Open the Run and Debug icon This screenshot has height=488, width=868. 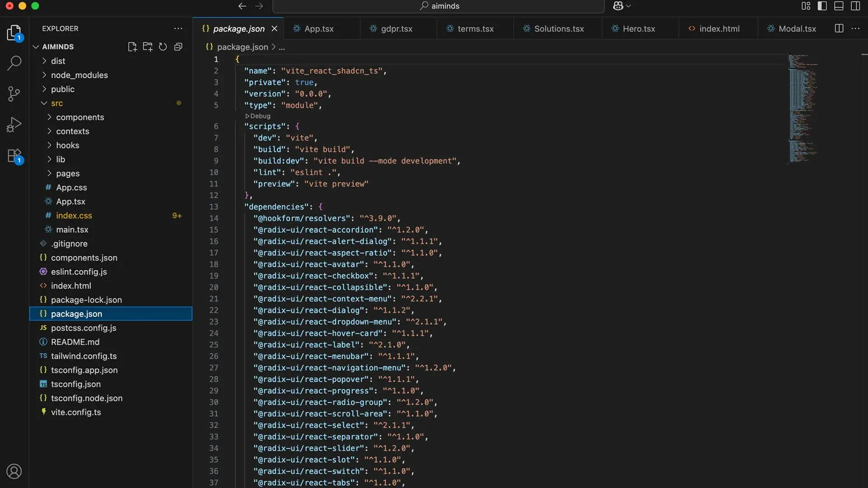pos(14,124)
